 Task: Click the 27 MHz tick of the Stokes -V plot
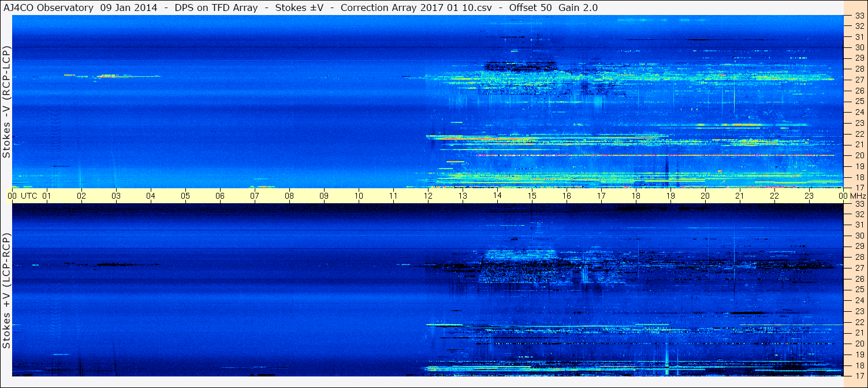coord(859,80)
